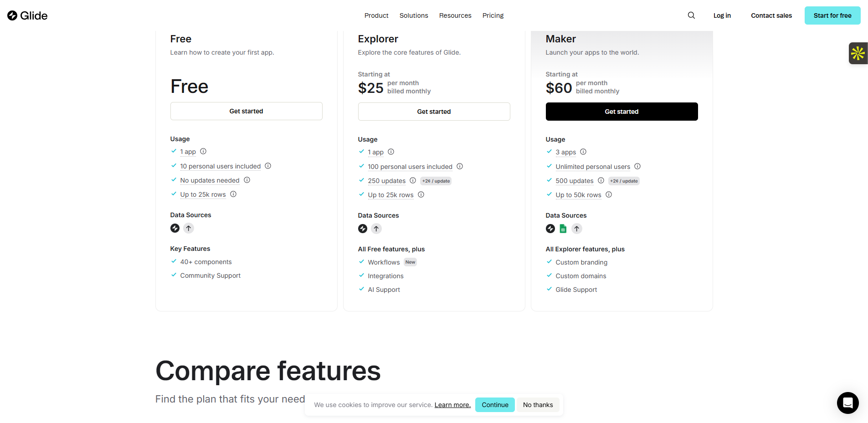Click '10 personal users included' text
This screenshot has height=423, width=868.
pyautogui.click(x=221, y=166)
